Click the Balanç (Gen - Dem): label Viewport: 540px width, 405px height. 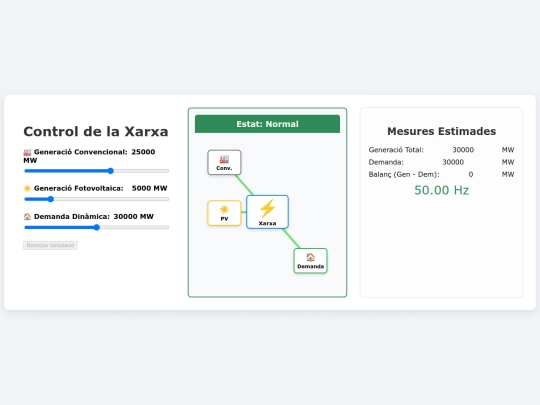point(404,175)
